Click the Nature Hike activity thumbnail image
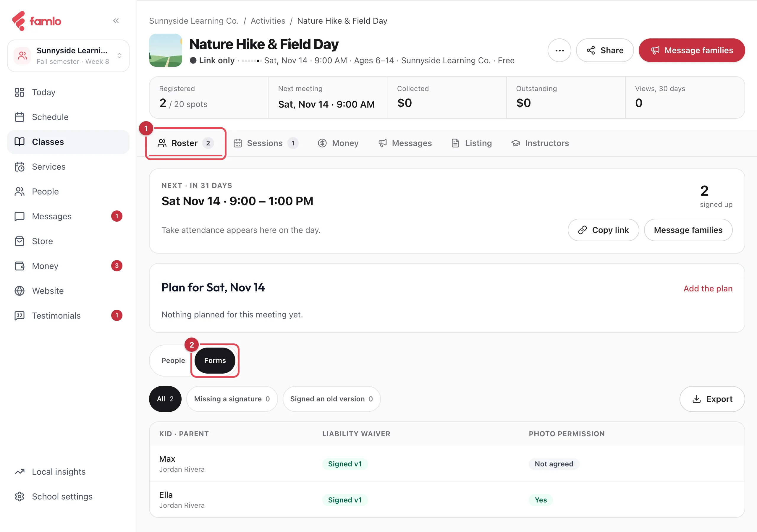Image resolution: width=757 pixels, height=532 pixels. click(166, 50)
